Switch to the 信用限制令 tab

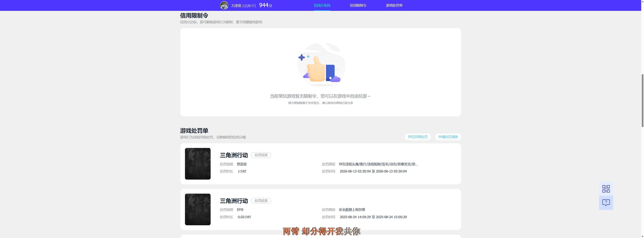(x=358, y=5)
